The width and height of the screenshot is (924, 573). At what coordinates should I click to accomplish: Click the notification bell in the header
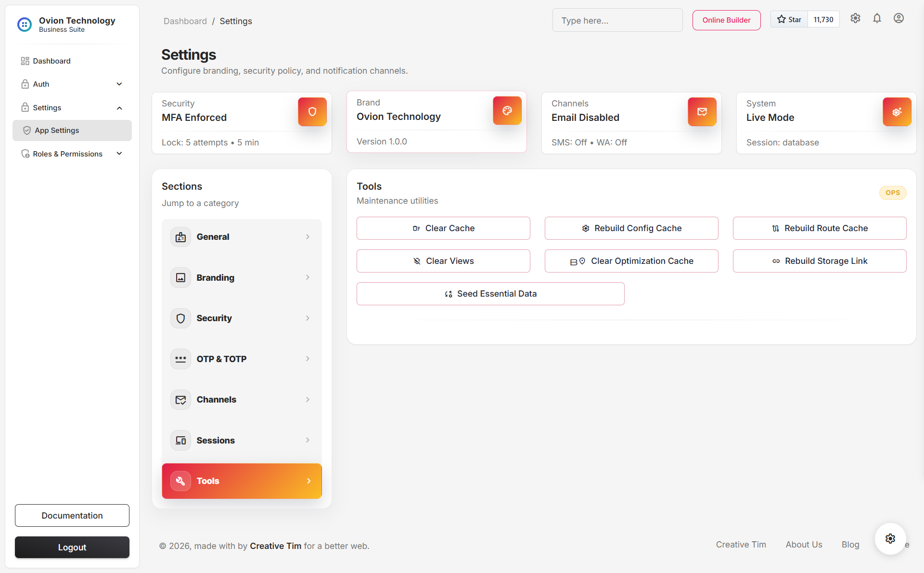click(877, 18)
